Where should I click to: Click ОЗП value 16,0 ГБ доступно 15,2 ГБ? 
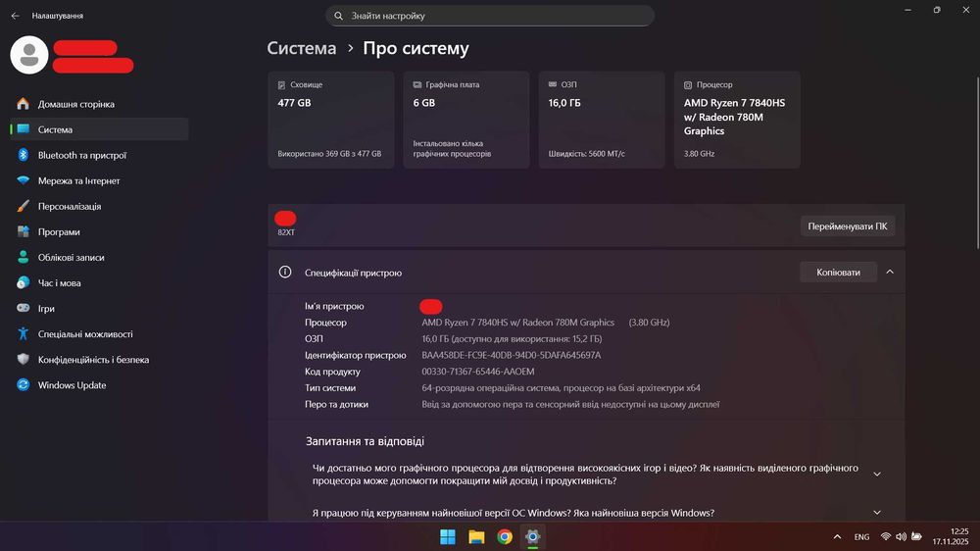[x=512, y=339]
